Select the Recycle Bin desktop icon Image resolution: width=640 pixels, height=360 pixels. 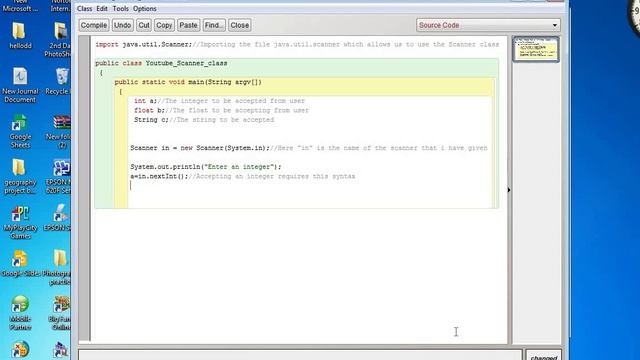60,81
